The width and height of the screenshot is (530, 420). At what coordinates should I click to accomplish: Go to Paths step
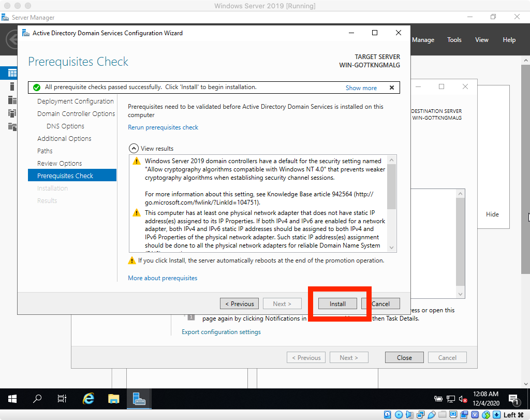(45, 151)
